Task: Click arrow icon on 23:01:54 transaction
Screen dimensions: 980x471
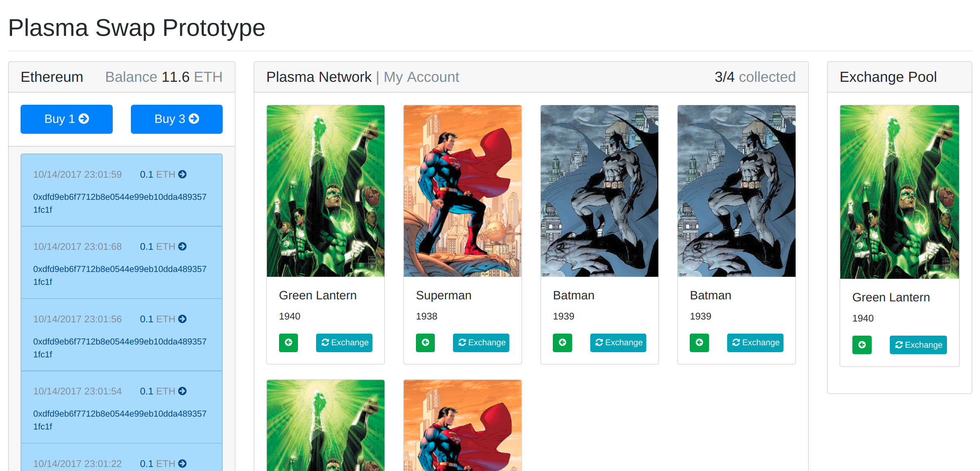Action: pyautogui.click(x=182, y=391)
